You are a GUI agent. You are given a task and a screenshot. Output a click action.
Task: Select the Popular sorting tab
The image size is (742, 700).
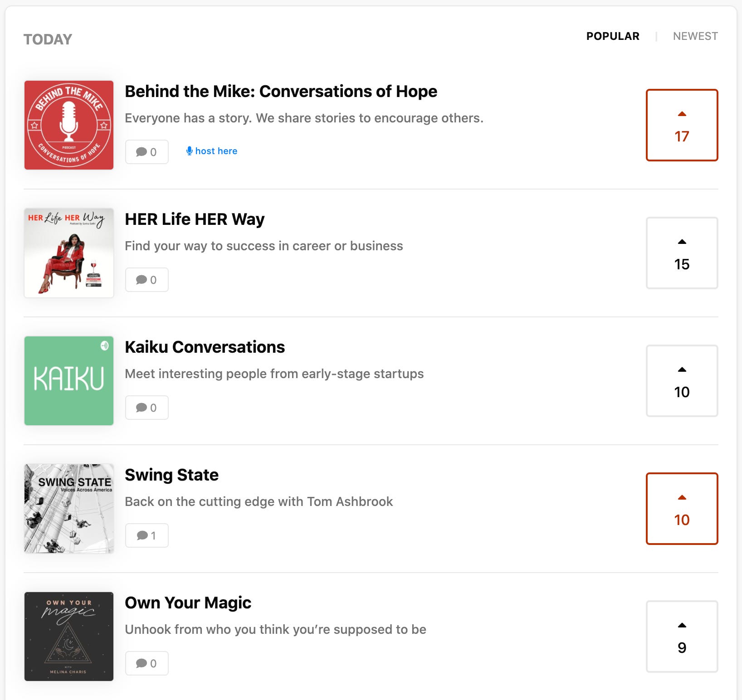pyautogui.click(x=613, y=36)
